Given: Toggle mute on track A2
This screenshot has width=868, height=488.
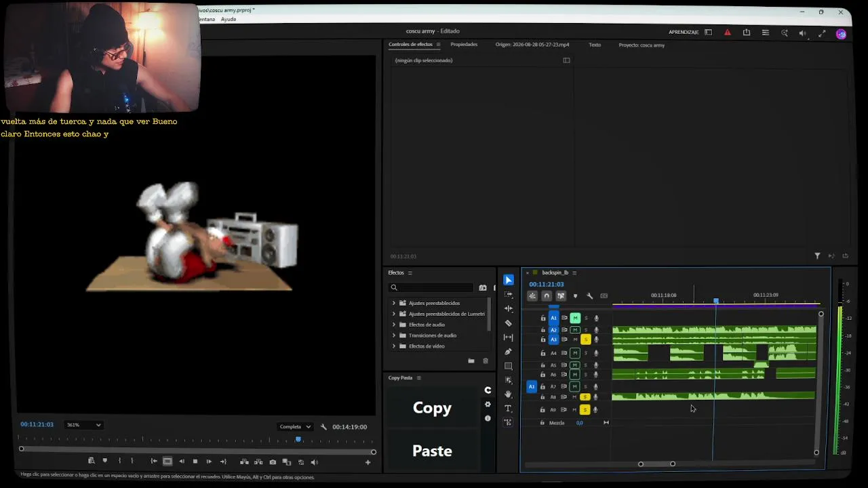Looking at the screenshot, I should [575, 330].
